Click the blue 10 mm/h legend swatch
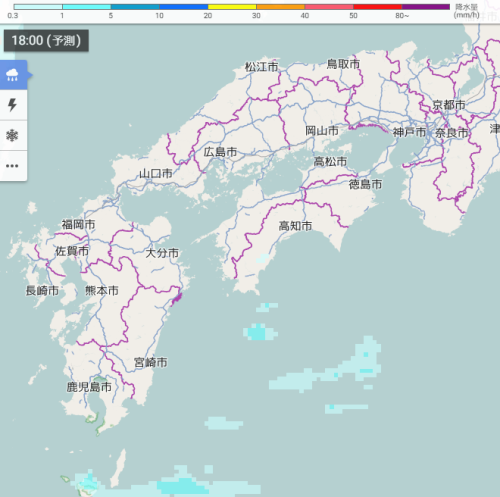This screenshot has height=497, width=500. pos(184,7)
